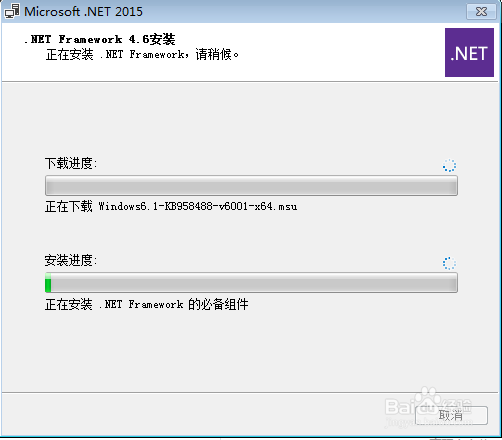Click the spinner next to 下载进度

pos(449,165)
